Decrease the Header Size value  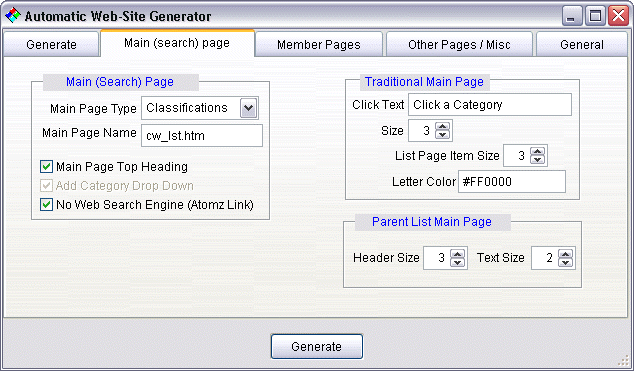(458, 262)
